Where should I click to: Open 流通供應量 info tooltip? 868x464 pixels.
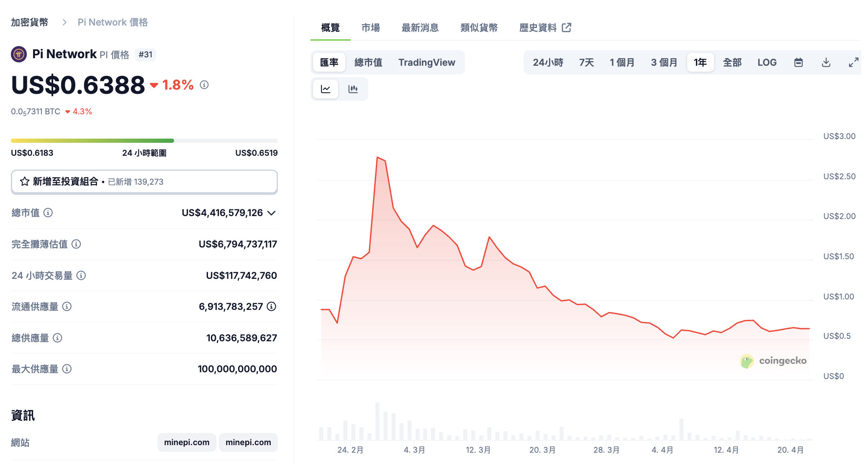pos(66,307)
